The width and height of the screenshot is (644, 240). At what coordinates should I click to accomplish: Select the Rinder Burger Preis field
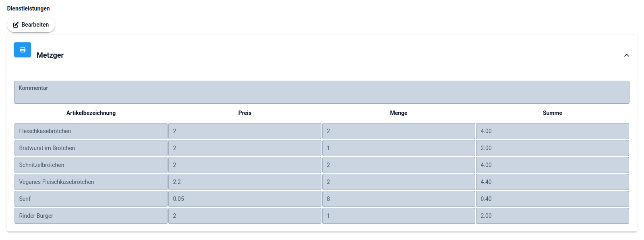245,216
